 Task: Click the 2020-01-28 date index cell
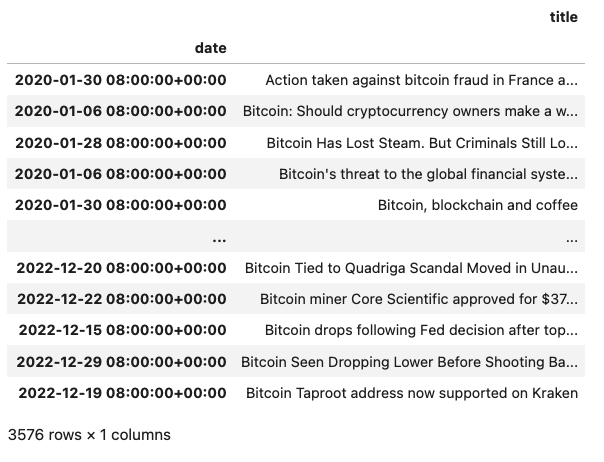[121, 143]
